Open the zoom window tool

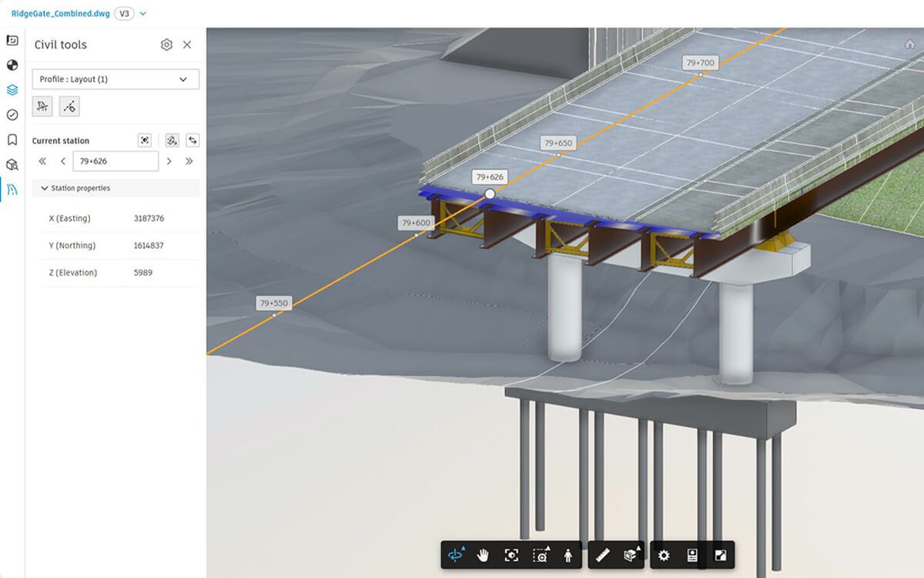(x=539, y=554)
